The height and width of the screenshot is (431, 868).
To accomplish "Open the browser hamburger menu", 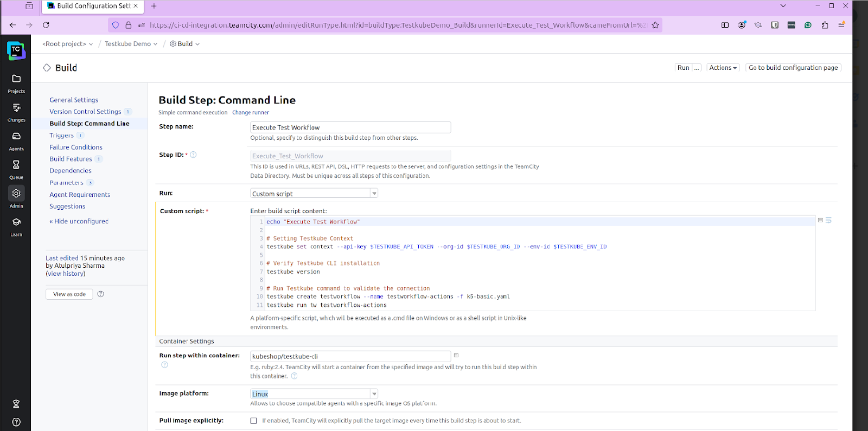I will [x=841, y=25].
